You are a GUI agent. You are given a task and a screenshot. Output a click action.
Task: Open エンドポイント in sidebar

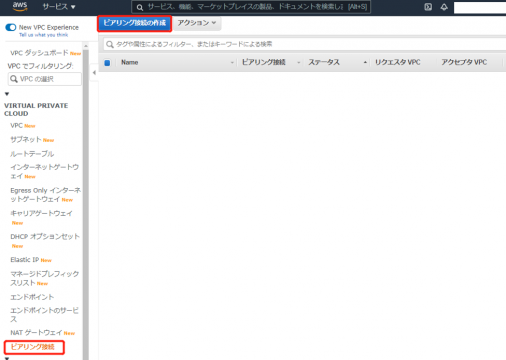tap(32, 297)
